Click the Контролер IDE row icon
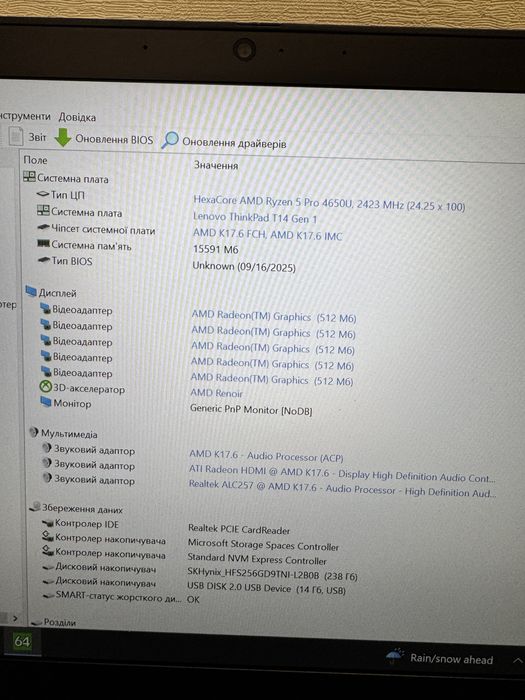This screenshot has height=700, width=525. click(x=48, y=523)
